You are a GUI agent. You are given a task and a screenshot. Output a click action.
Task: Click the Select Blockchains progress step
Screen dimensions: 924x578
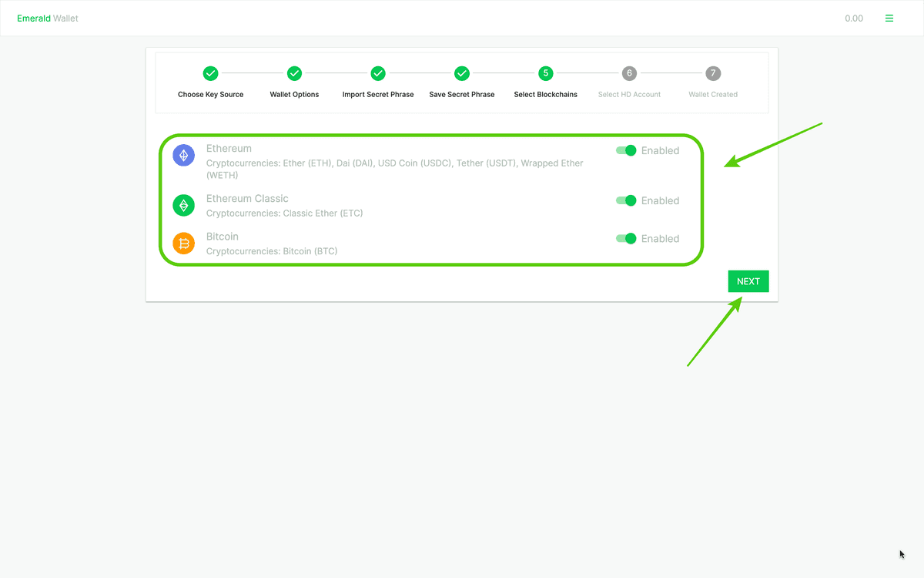click(x=545, y=94)
